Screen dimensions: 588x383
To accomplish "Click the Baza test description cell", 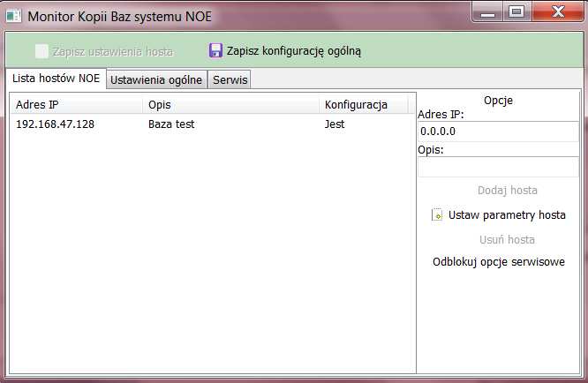I will [x=171, y=124].
